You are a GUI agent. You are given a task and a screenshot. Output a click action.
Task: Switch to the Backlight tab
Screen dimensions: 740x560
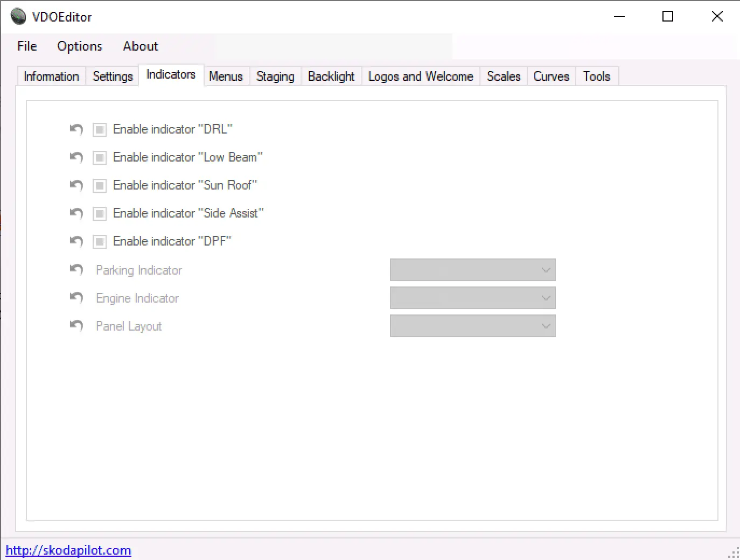click(x=331, y=76)
